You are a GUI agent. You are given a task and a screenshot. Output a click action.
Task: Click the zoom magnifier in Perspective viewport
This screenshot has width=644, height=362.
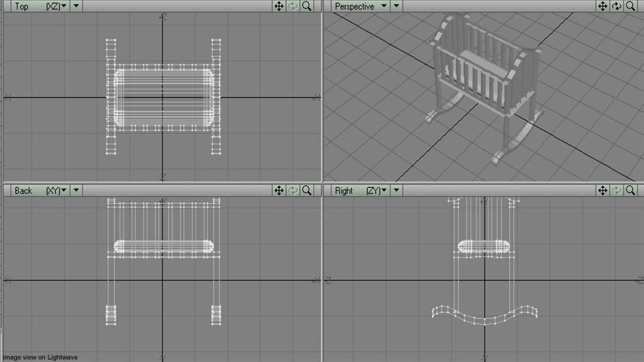[631, 6]
